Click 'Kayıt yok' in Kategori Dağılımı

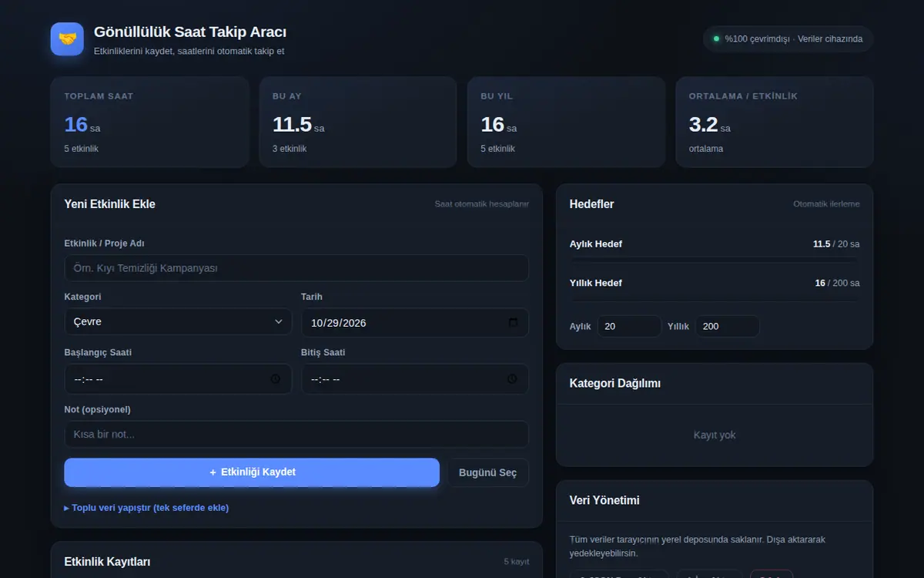715,435
